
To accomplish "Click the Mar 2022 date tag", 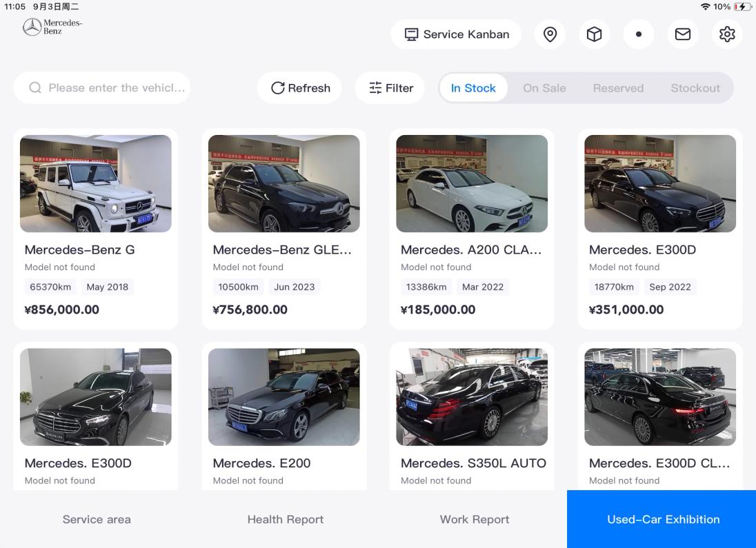I will (483, 287).
